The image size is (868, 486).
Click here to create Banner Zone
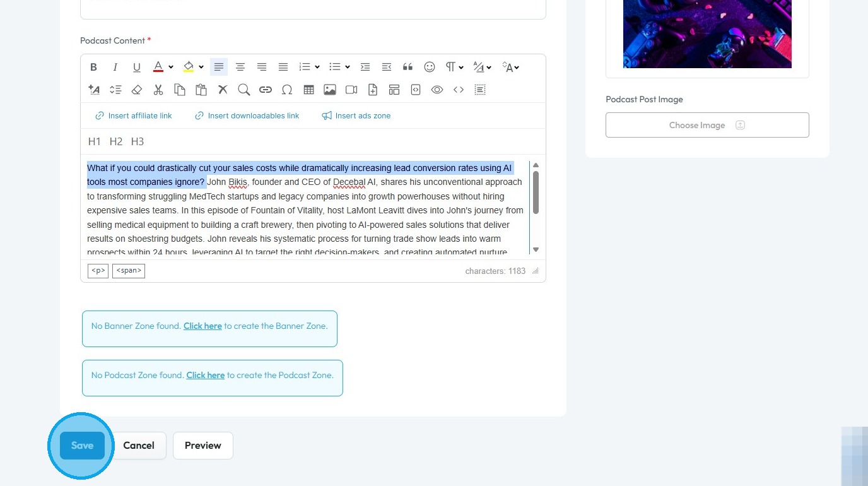point(202,326)
